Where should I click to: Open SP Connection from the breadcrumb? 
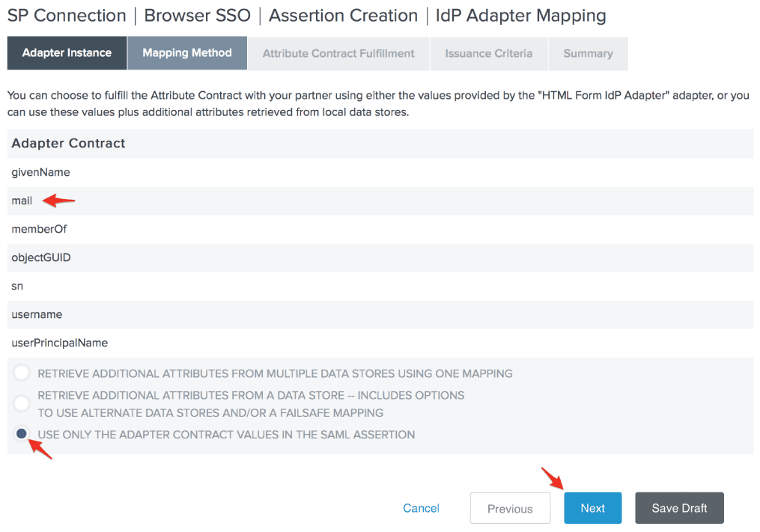tap(66, 15)
